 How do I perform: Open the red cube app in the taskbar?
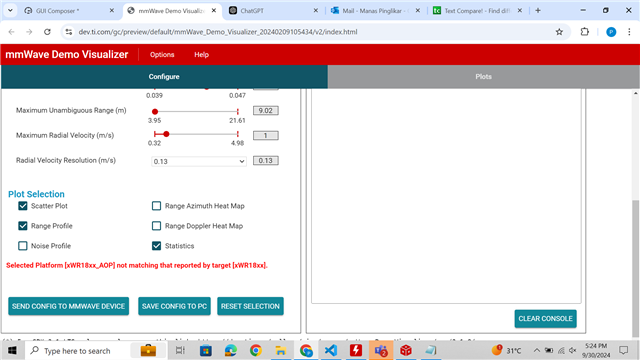pyautogui.click(x=406, y=350)
